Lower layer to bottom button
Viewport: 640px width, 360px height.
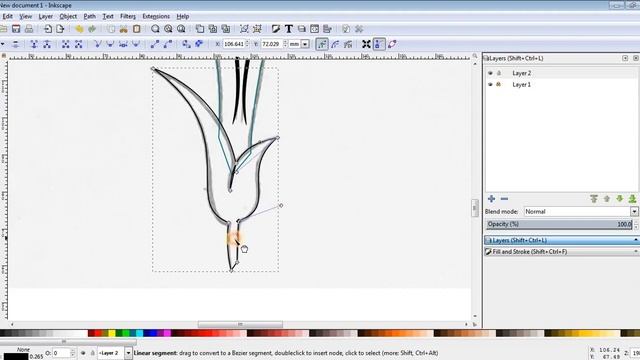(632, 199)
